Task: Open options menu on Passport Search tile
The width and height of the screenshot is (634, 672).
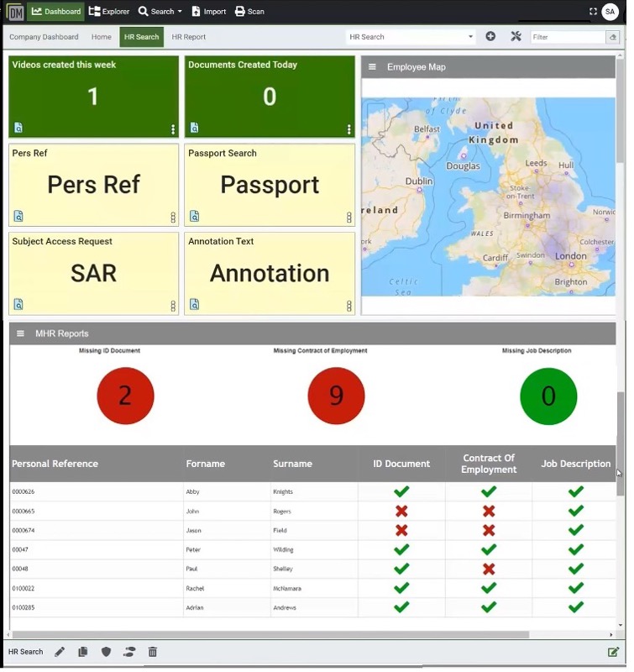Action: (x=349, y=218)
